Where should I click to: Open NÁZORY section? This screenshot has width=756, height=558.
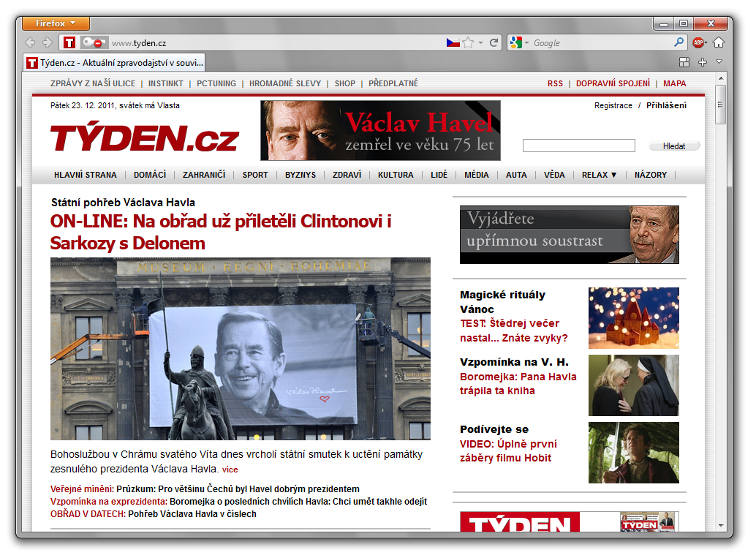click(x=651, y=175)
